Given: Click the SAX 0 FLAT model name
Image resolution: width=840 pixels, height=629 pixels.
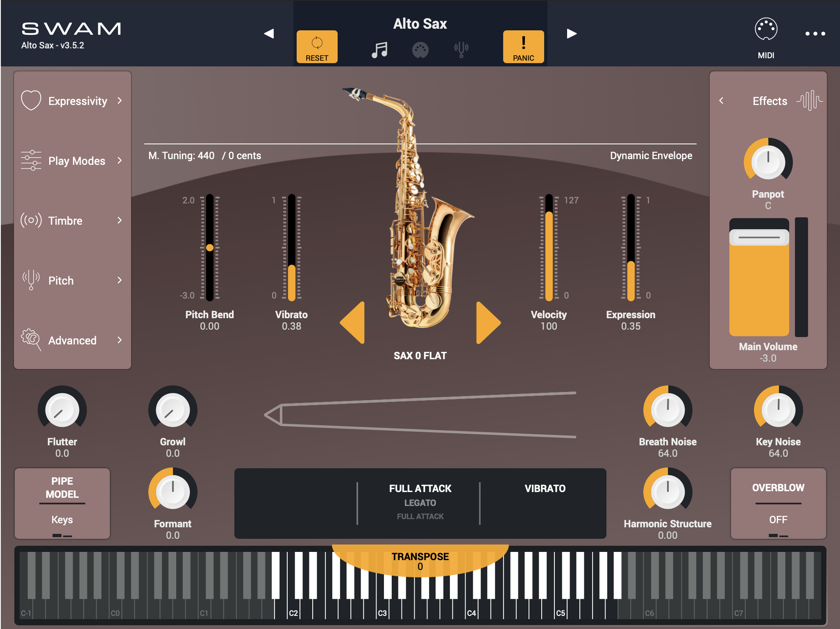Looking at the screenshot, I should pyautogui.click(x=420, y=356).
